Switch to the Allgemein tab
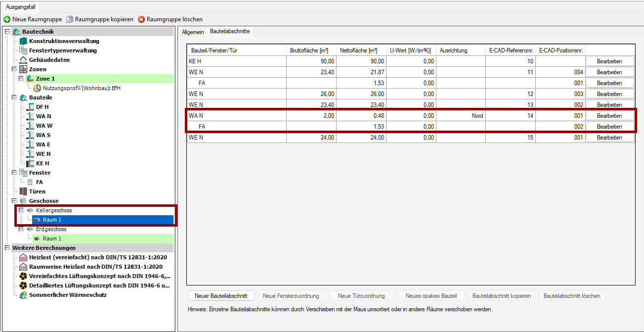The width and height of the screenshot is (644, 332). [x=192, y=32]
